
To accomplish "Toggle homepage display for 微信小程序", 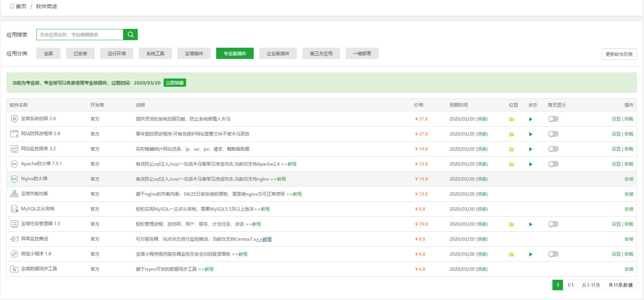I will coord(553,254).
